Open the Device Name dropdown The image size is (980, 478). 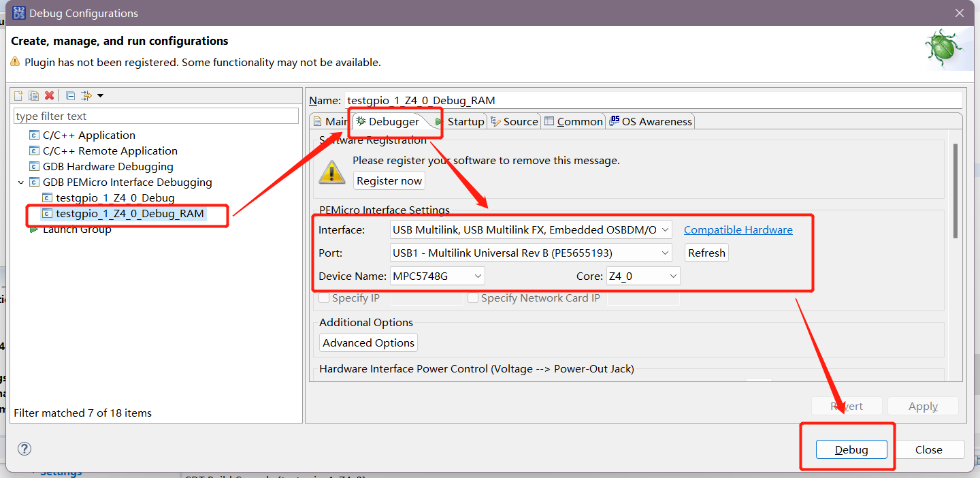(x=438, y=276)
